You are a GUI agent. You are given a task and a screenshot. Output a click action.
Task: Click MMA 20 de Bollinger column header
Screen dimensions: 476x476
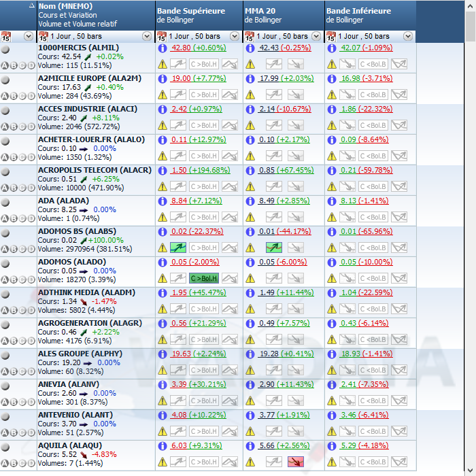[284, 15]
